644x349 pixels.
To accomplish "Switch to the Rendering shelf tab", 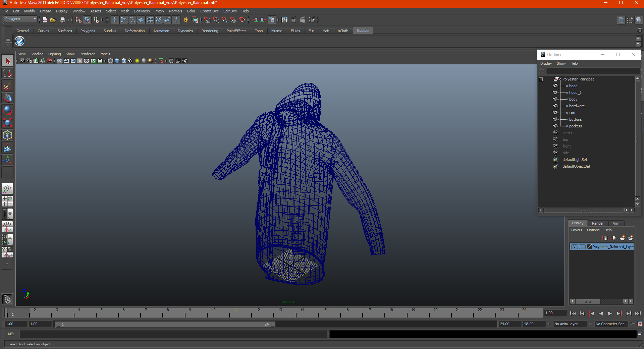I will pyautogui.click(x=210, y=31).
